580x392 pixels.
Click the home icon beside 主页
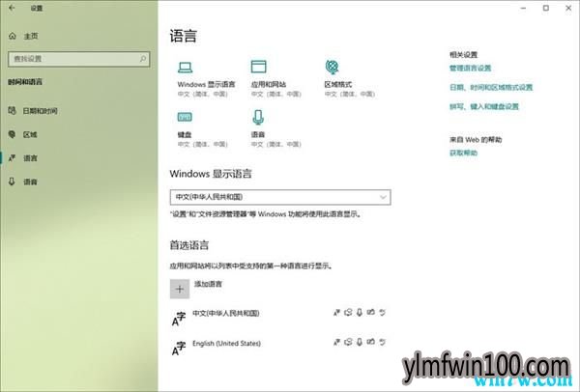point(13,36)
